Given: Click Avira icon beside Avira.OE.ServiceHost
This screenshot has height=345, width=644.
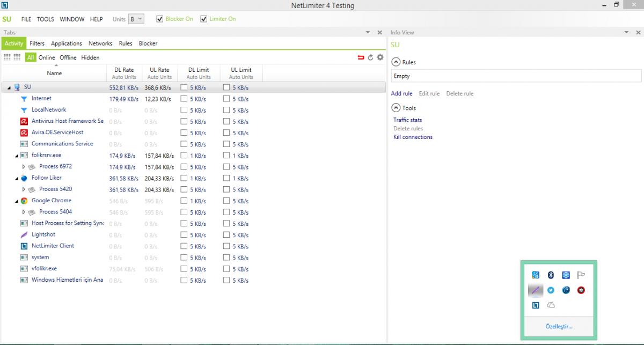Looking at the screenshot, I should (x=24, y=133).
